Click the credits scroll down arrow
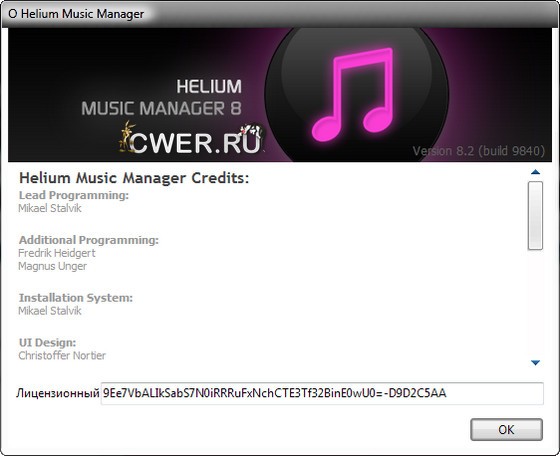 point(535,363)
